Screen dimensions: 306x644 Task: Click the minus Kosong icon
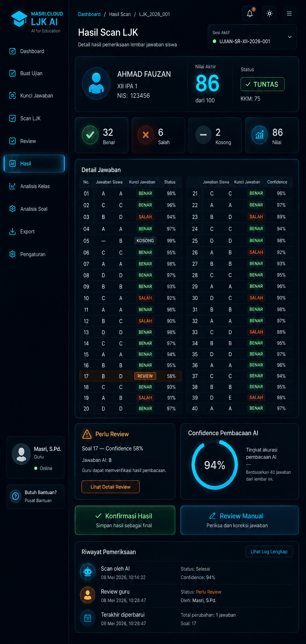click(203, 135)
